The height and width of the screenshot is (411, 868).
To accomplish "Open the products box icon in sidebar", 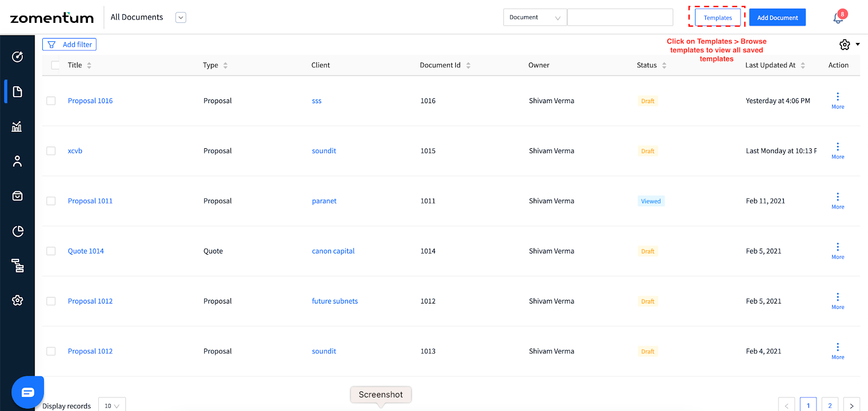I will click(x=17, y=196).
